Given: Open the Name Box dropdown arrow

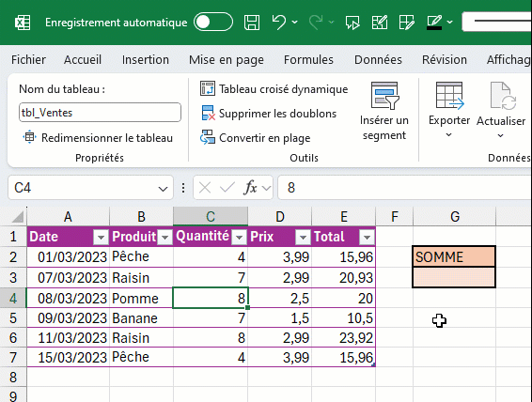Looking at the screenshot, I should (163, 189).
